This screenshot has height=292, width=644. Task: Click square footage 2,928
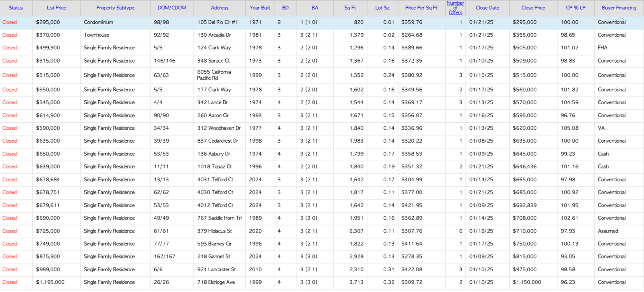click(356, 257)
